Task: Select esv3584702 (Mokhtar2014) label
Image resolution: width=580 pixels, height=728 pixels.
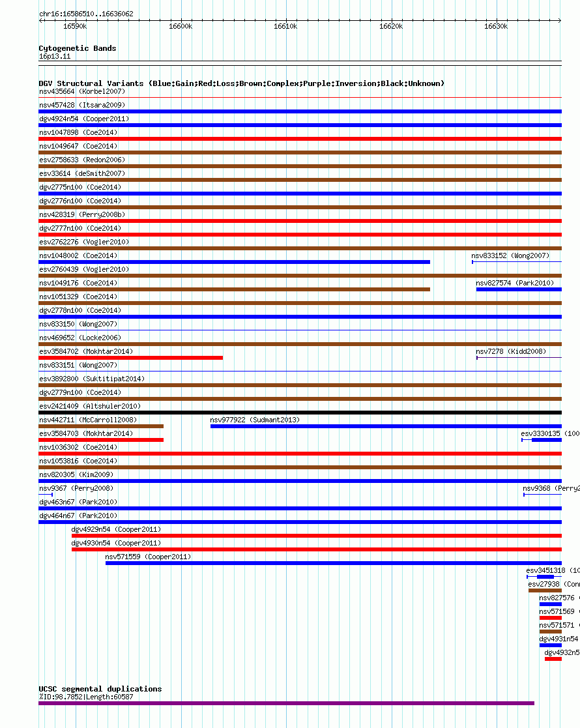Action: (x=86, y=351)
